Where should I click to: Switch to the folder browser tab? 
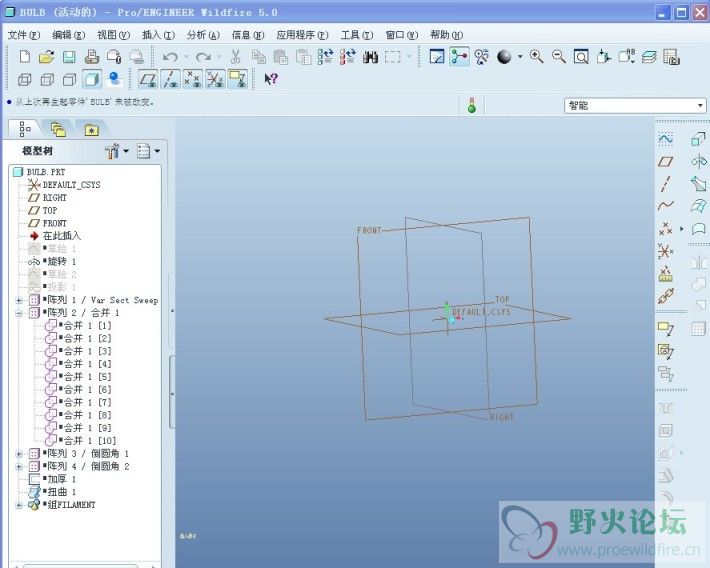(x=58, y=130)
